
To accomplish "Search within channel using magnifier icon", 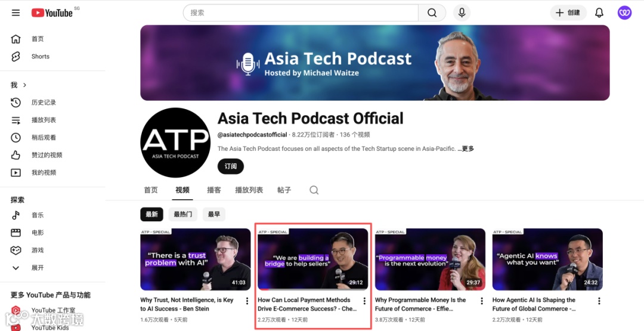I will [x=314, y=190].
